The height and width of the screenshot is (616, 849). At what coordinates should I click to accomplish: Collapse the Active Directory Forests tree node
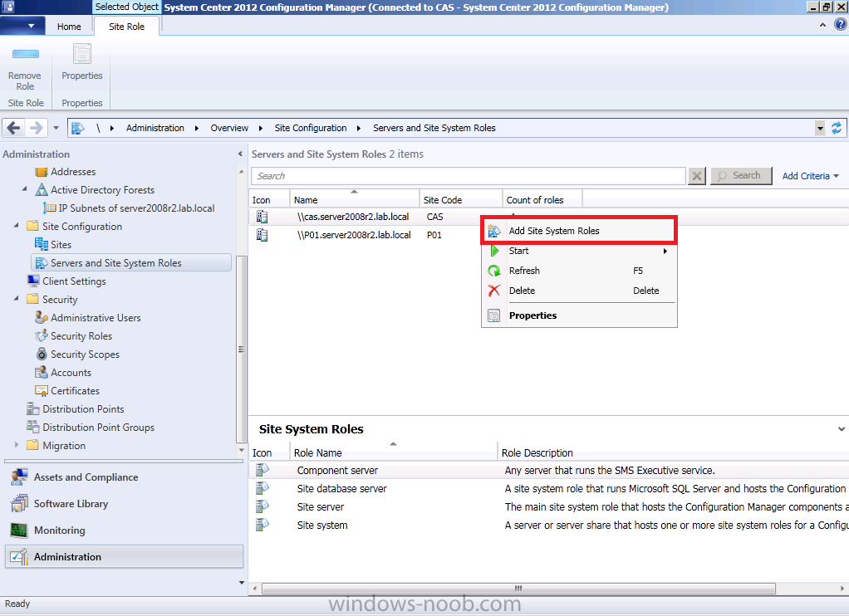pos(24,189)
